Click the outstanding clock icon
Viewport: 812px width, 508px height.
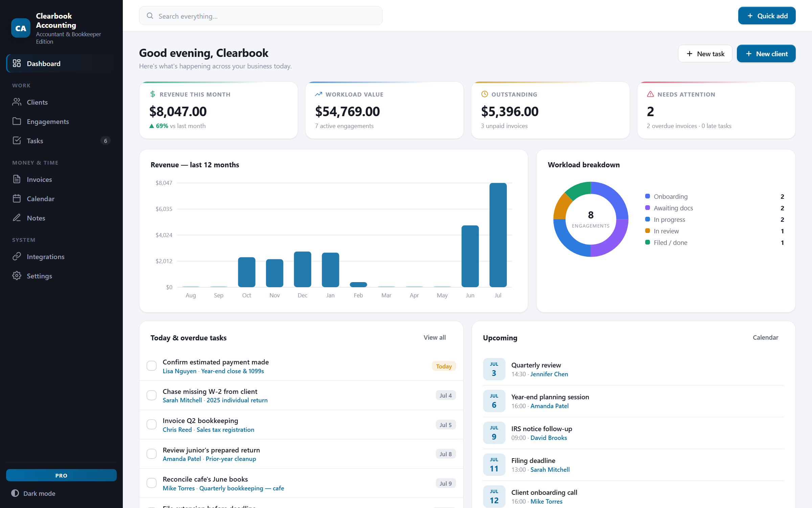tap(484, 94)
